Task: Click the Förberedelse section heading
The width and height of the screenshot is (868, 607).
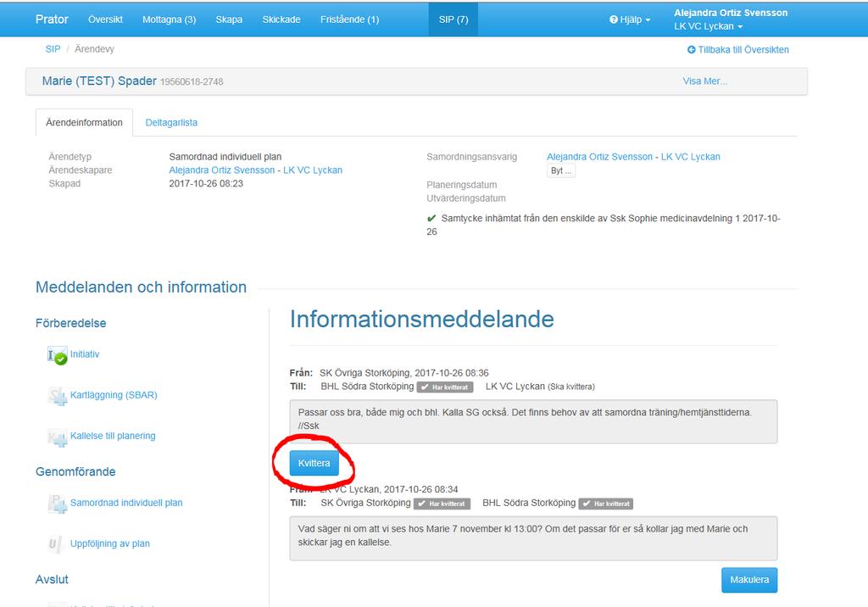Action: [71, 323]
